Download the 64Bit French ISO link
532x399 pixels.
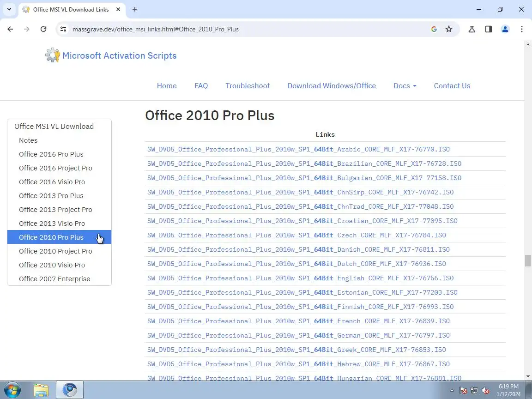[299, 321]
